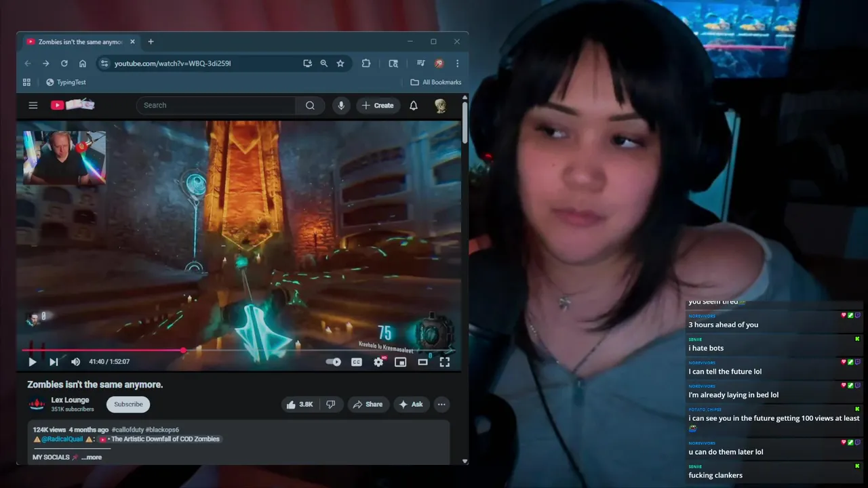The width and height of the screenshot is (868, 488).
Task: Skip to the next video
Action: coord(54,362)
